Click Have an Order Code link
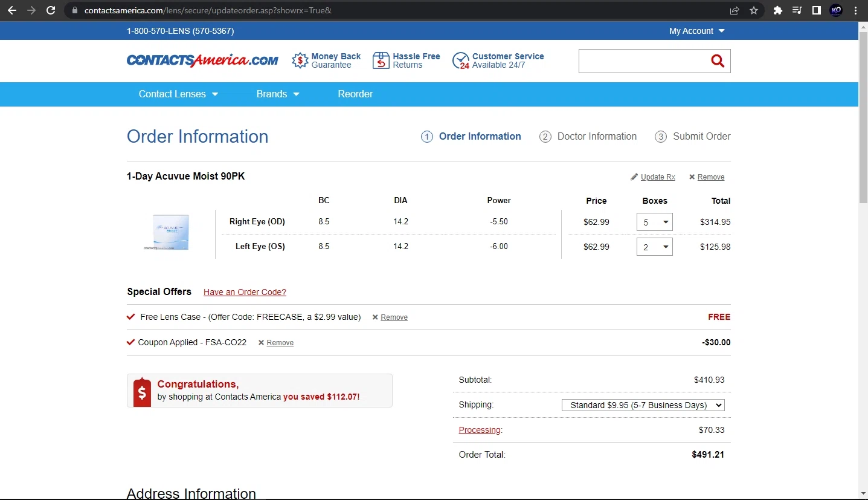The height and width of the screenshot is (500, 868). pyautogui.click(x=245, y=292)
